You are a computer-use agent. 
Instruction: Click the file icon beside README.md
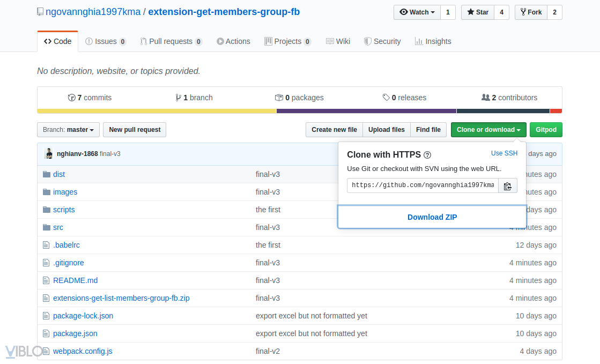coord(46,280)
